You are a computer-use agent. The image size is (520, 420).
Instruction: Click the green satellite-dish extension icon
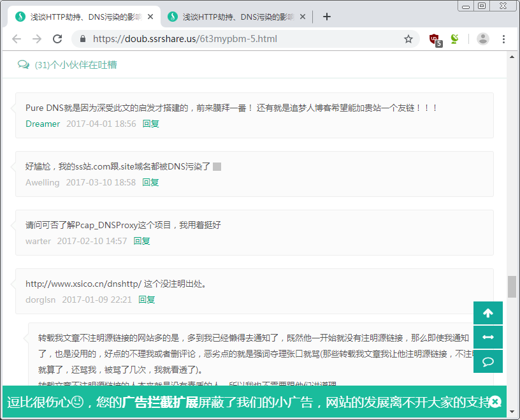tap(454, 38)
